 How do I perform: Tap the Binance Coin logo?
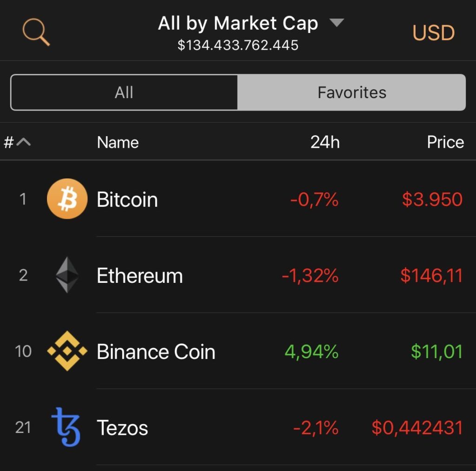[67, 351]
